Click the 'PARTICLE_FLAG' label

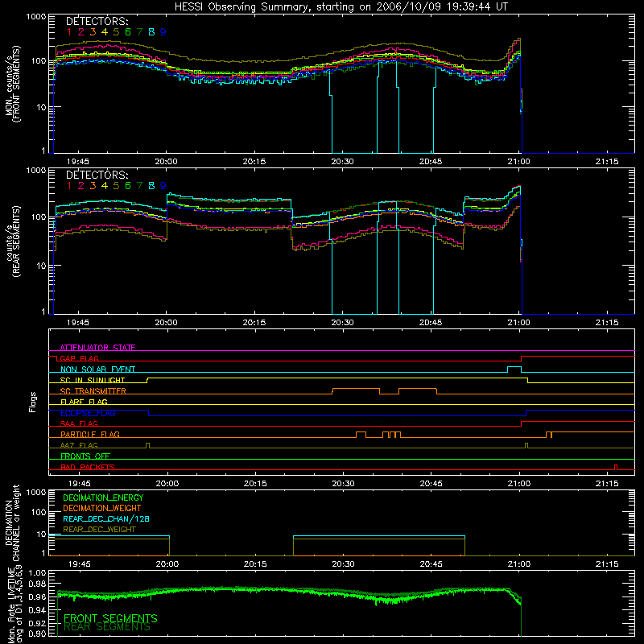[x=90, y=434]
